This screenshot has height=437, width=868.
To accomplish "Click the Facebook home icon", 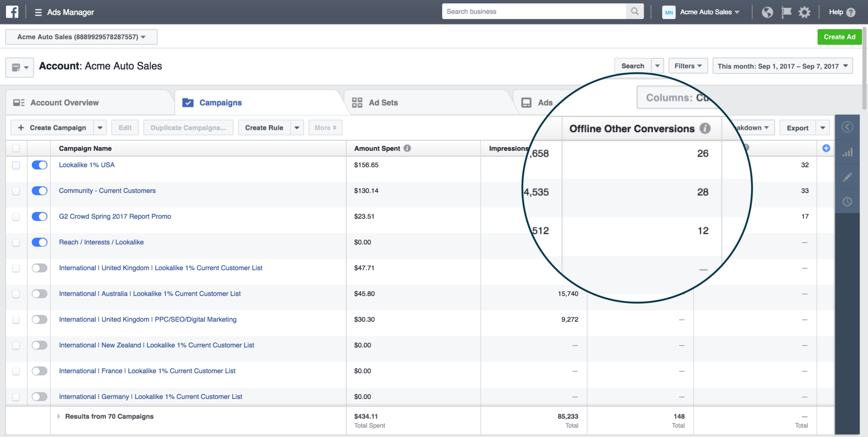I will [x=11, y=12].
